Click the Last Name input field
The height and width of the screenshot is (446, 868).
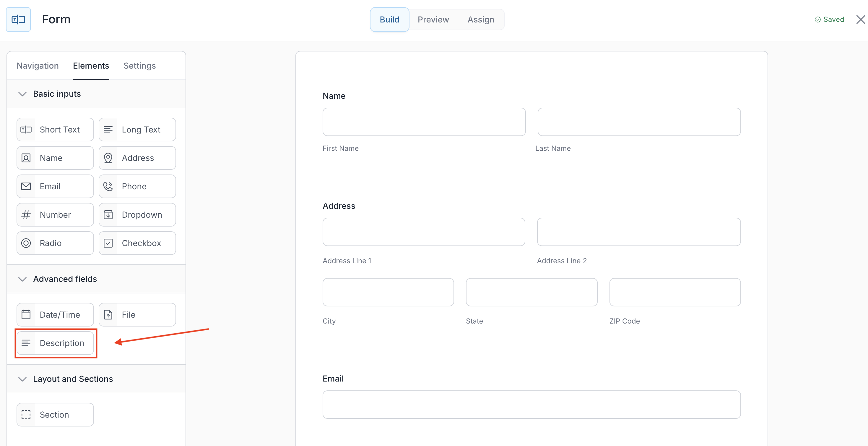coord(639,122)
